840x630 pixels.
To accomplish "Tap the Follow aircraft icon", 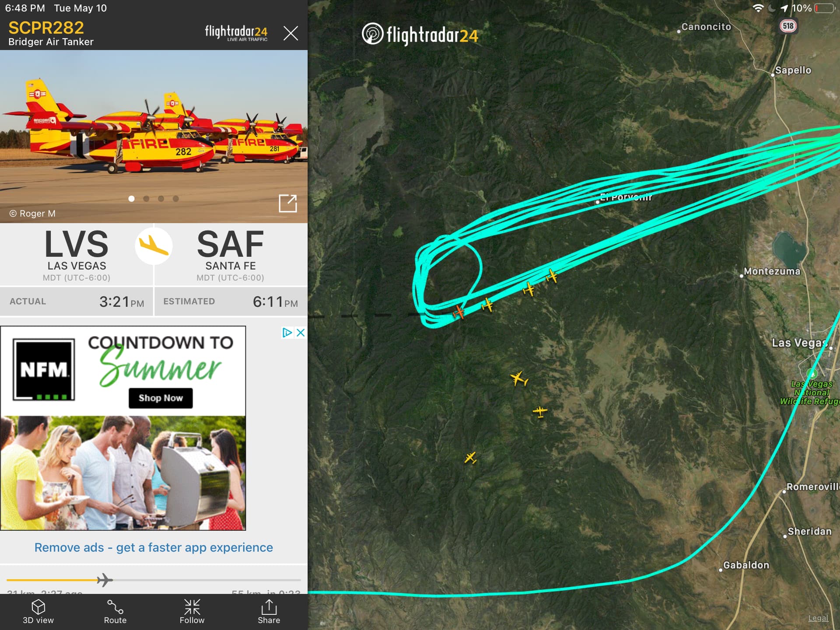I will (192, 612).
